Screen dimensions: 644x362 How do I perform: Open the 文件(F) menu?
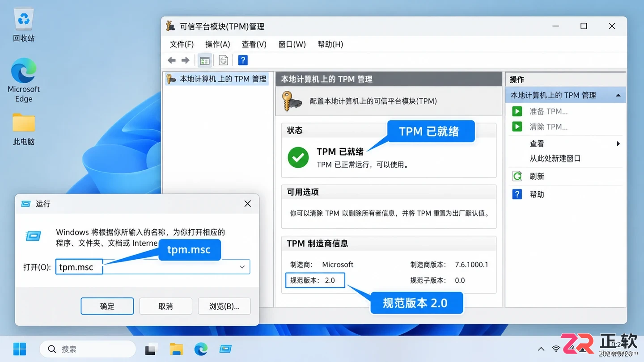click(x=182, y=44)
